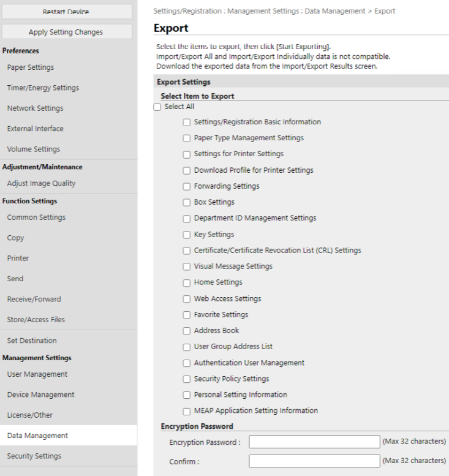
Task: Select User Management in Management Settings
Action: point(37,374)
